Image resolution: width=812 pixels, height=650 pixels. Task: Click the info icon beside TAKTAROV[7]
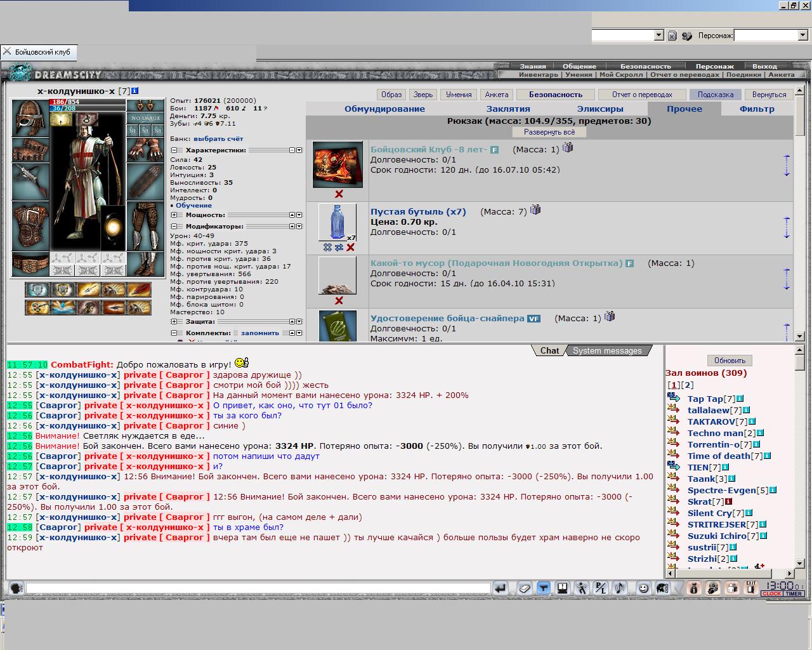pos(752,421)
